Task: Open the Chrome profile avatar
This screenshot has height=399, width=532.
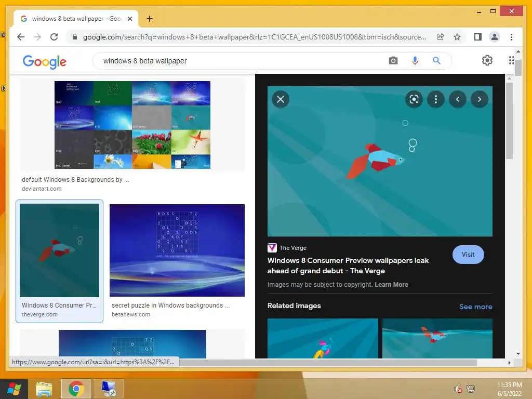Action: coord(495,37)
